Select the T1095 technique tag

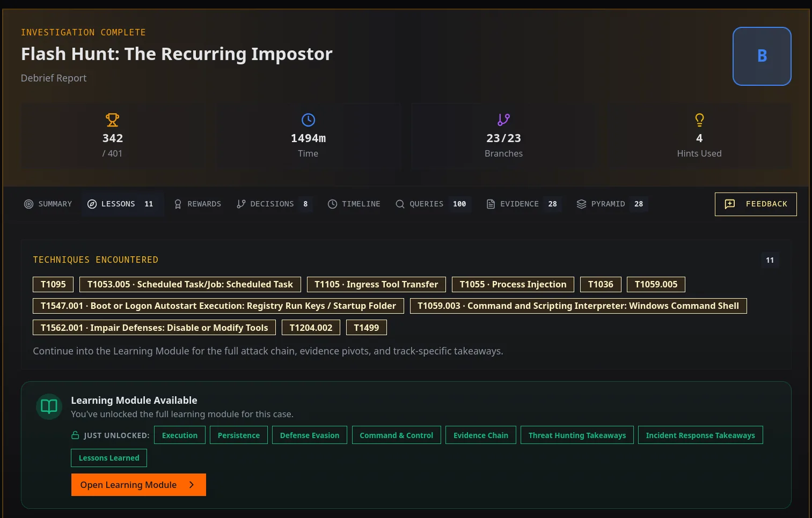pos(53,284)
